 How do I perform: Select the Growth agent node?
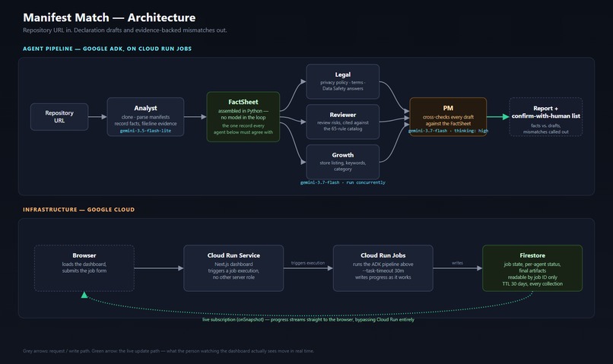343,162
